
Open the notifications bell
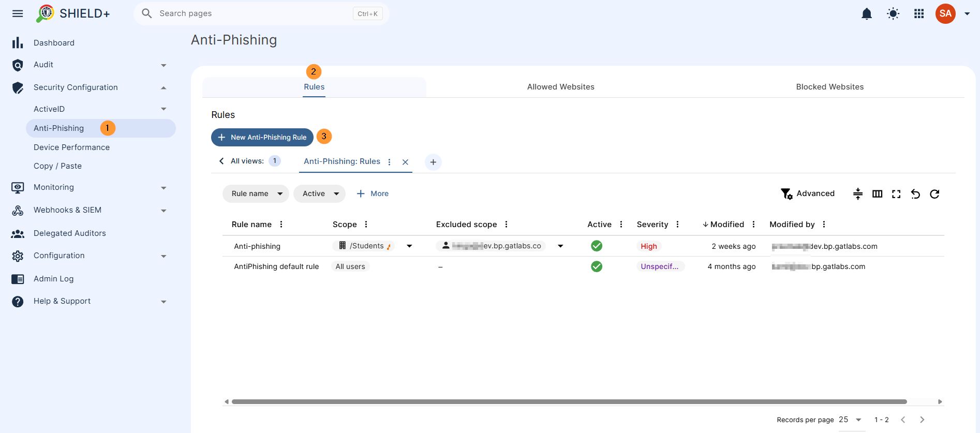[867, 14]
